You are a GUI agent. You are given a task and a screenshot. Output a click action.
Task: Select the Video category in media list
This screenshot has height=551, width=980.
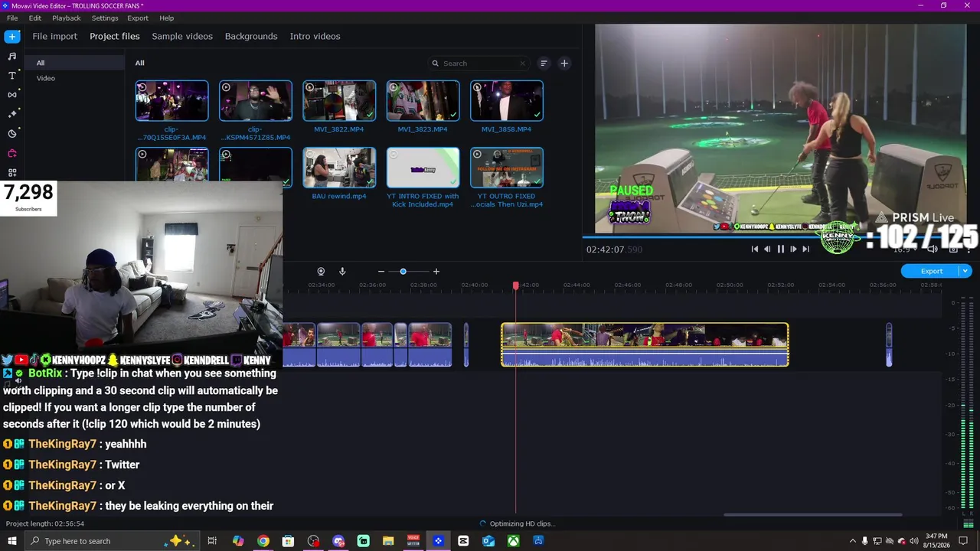[x=73, y=78]
